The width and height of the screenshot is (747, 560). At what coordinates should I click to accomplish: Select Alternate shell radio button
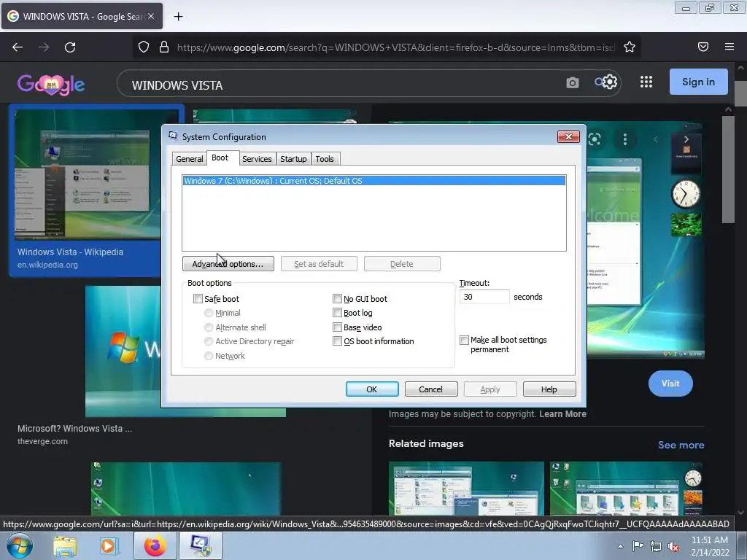(x=208, y=327)
